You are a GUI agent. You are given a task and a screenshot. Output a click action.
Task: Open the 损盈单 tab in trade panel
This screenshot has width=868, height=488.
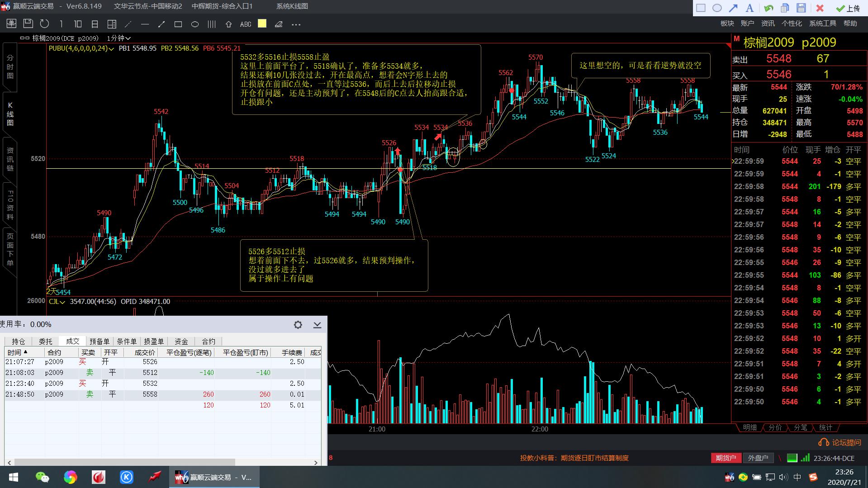(x=154, y=341)
